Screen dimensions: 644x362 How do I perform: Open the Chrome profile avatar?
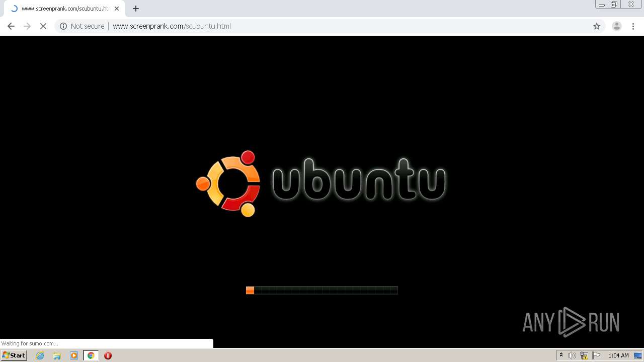(617, 26)
